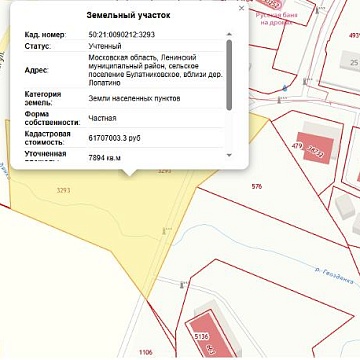Screen dimensions: 360x360
Task: Click the popup scrollbar up arrow
Action: coord(229,34)
